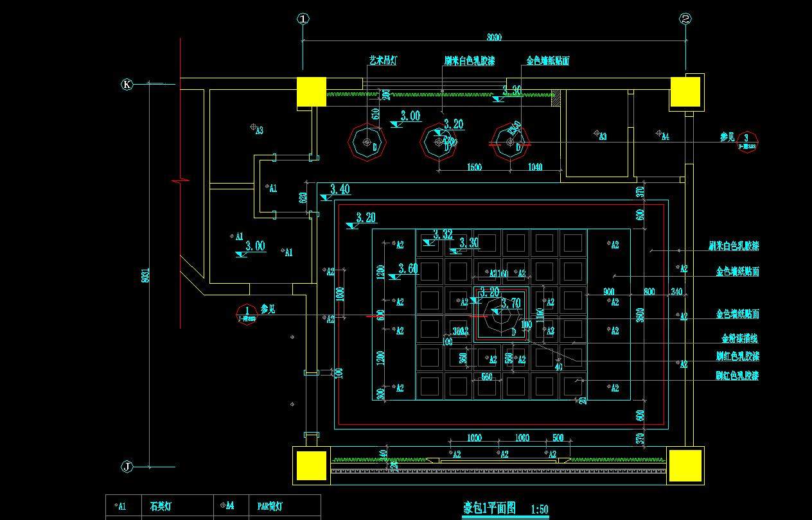Click the 500 dimension text
This screenshot has height=520, width=812.
coord(558,438)
